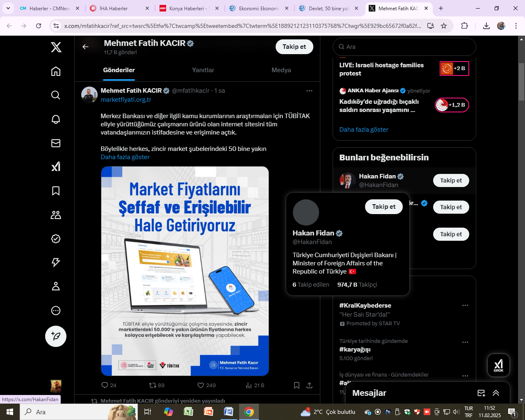
Task: Open Profile person icon in sidebar
Action: [56, 286]
